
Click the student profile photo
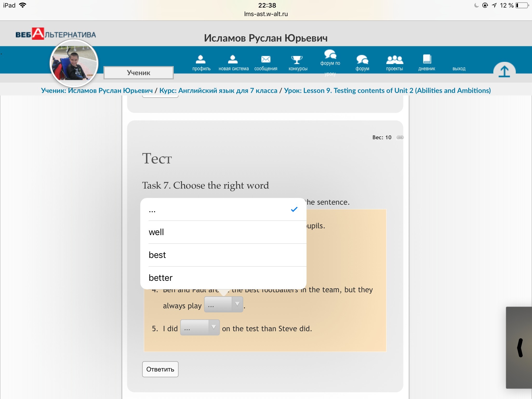coord(74,63)
